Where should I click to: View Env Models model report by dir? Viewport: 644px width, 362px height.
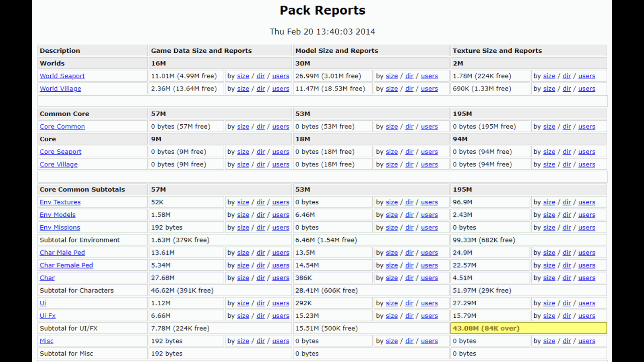[x=409, y=215]
